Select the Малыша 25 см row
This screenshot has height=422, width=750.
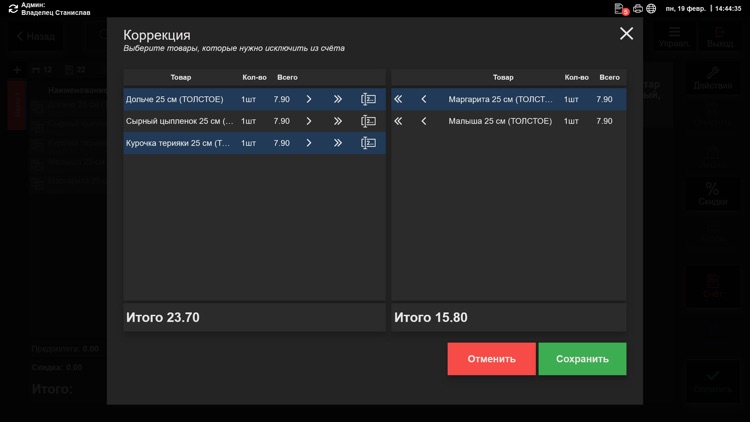[x=508, y=121]
